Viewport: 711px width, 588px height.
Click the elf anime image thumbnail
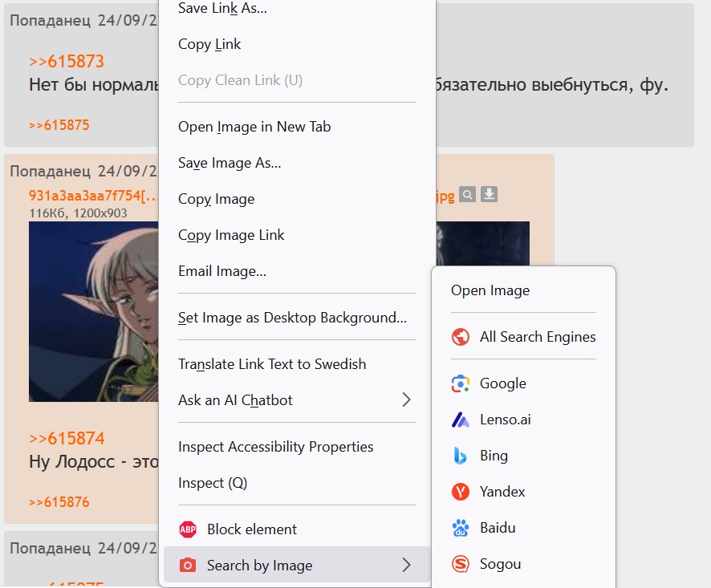[x=93, y=311]
